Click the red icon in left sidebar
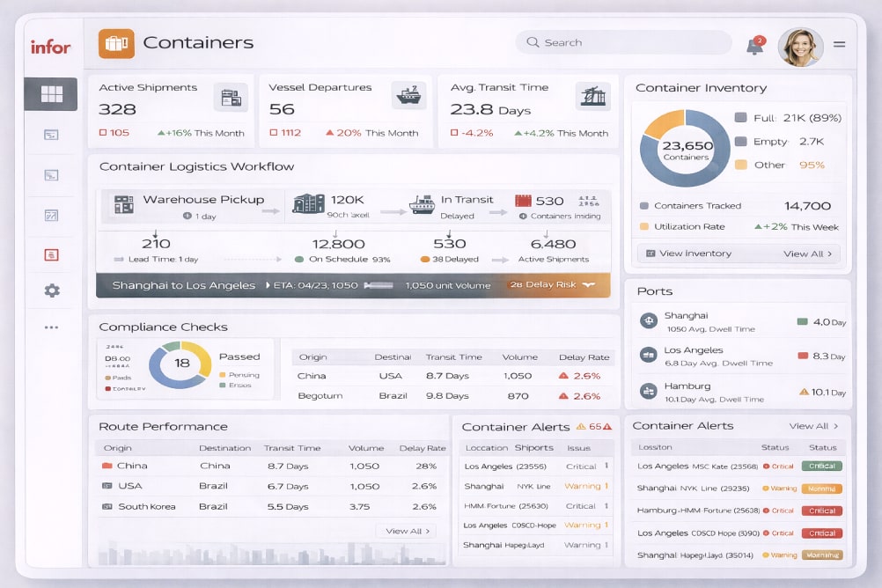The height and width of the screenshot is (588, 882). point(51,254)
